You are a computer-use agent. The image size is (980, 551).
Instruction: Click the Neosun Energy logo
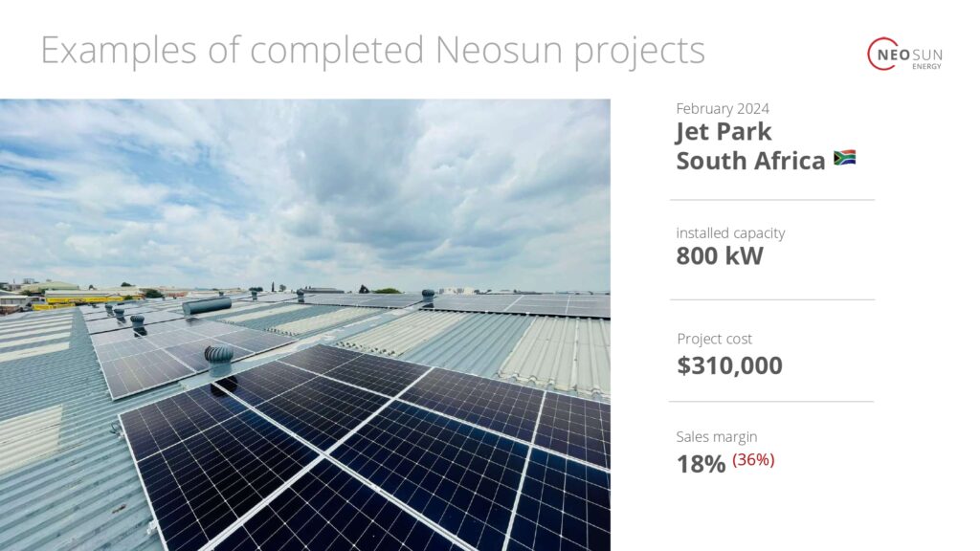tap(904, 54)
